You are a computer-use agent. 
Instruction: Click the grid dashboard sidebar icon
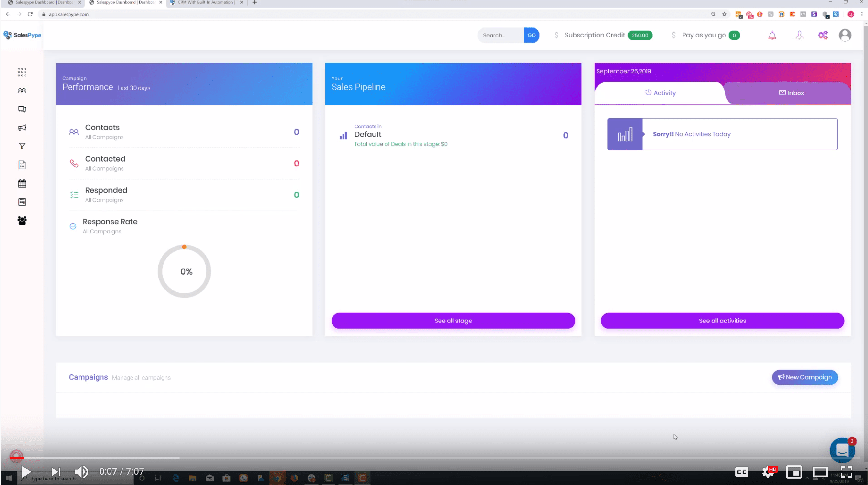[x=22, y=72]
